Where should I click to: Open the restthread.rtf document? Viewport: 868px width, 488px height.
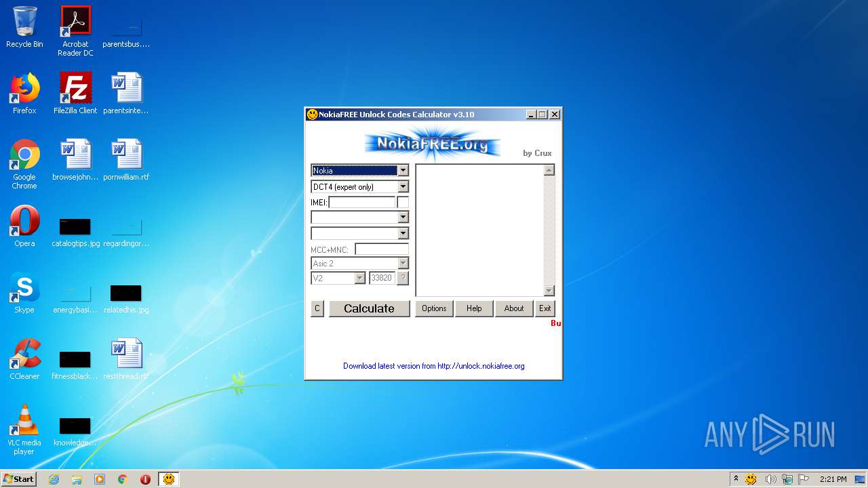pos(126,359)
